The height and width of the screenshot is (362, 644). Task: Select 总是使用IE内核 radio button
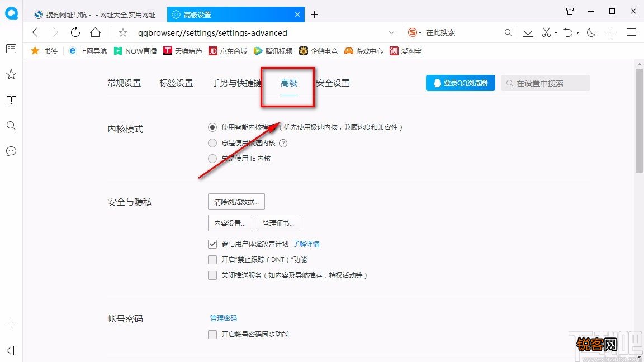[212, 159]
